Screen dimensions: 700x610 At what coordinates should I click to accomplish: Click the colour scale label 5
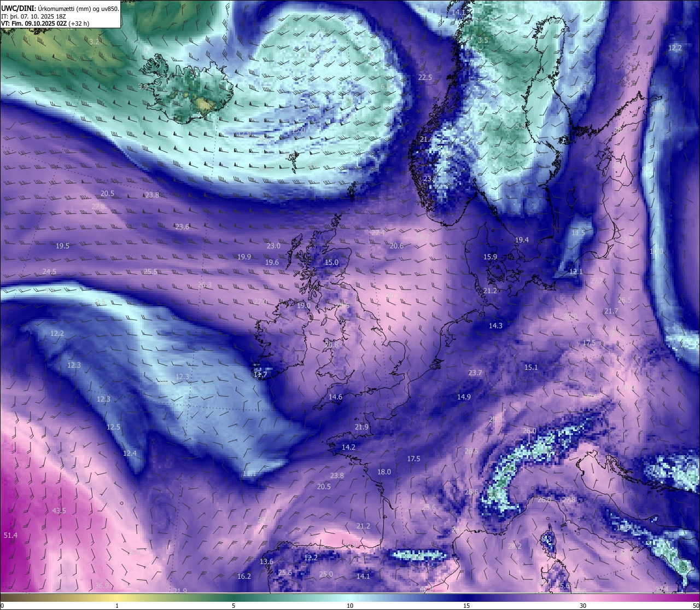(234, 606)
